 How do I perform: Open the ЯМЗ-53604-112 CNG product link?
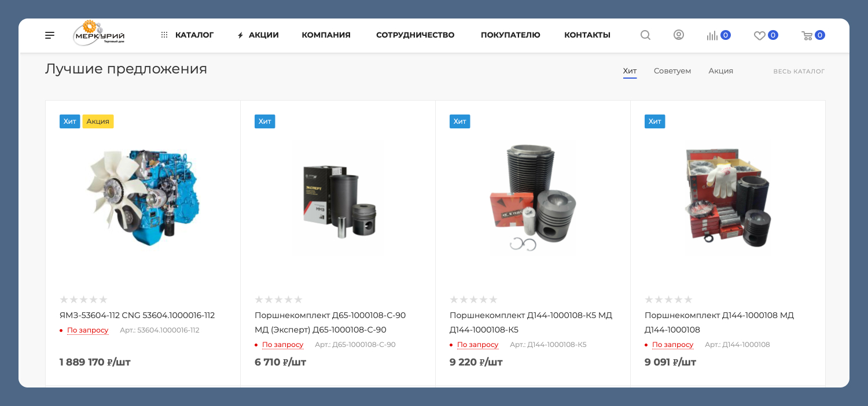coord(137,315)
